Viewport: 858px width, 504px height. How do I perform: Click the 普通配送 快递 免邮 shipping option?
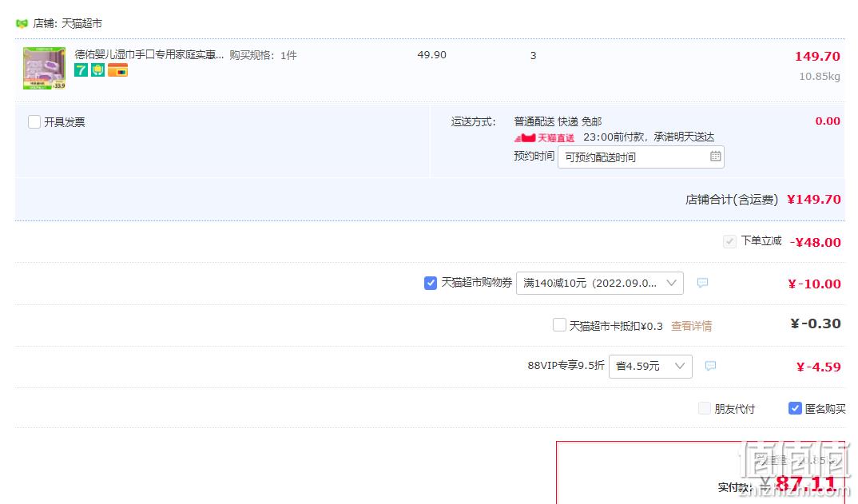[558, 121]
